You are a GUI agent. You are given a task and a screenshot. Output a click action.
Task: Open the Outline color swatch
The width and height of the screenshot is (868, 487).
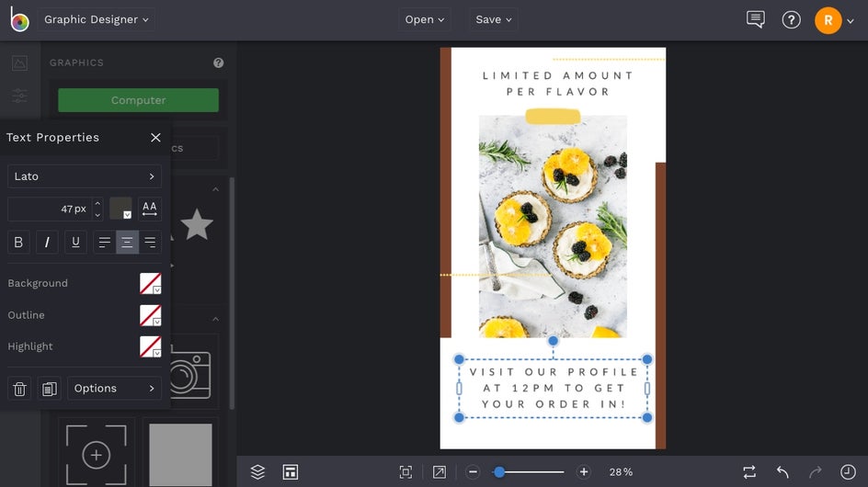[x=150, y=315]
